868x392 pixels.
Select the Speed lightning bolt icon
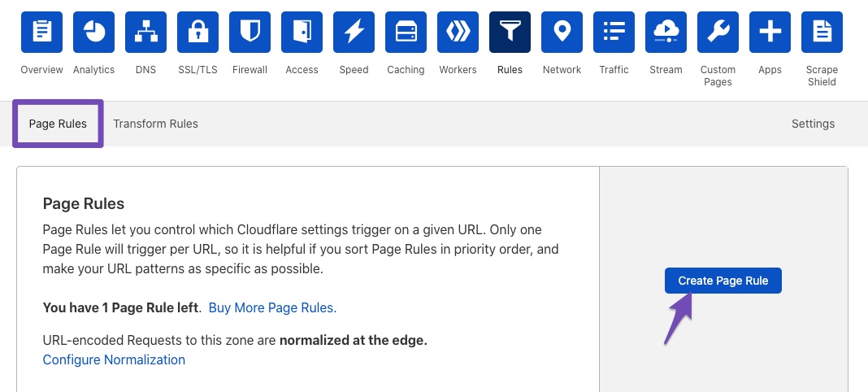pyautogui.click(x=354, y=32)
